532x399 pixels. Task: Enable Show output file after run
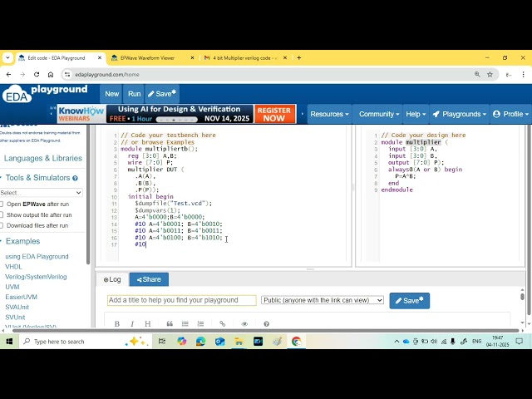(x=2, y=214)
